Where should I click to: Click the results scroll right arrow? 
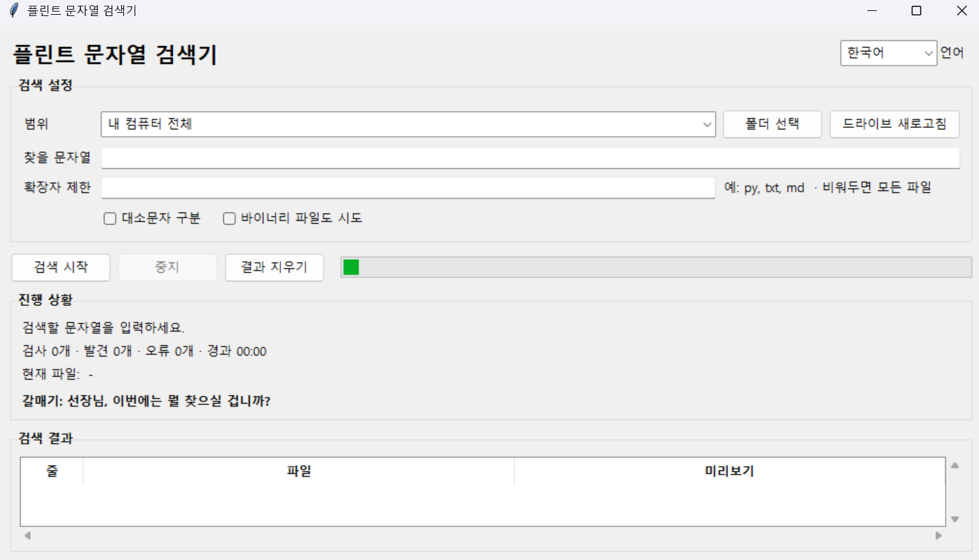tap(939, 536)
